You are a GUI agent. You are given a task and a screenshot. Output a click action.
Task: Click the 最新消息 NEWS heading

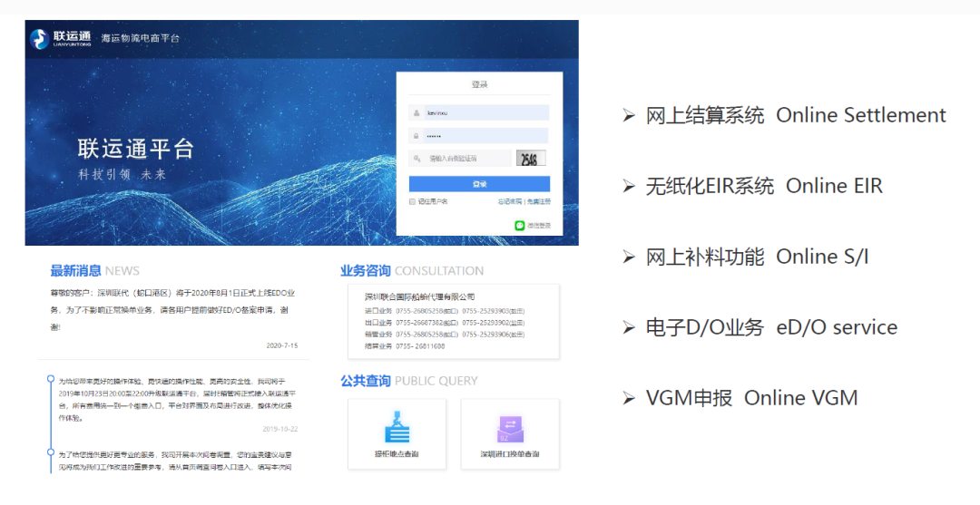(x=94, y=271)
